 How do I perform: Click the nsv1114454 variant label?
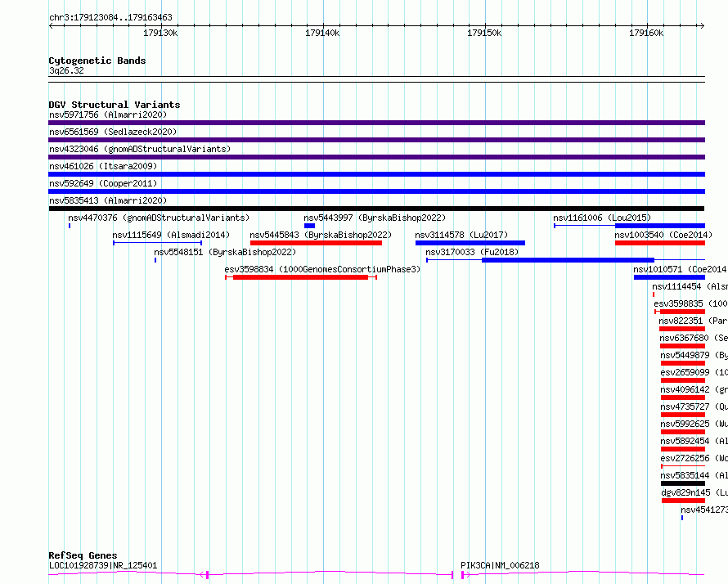click(x=690, y=286)
